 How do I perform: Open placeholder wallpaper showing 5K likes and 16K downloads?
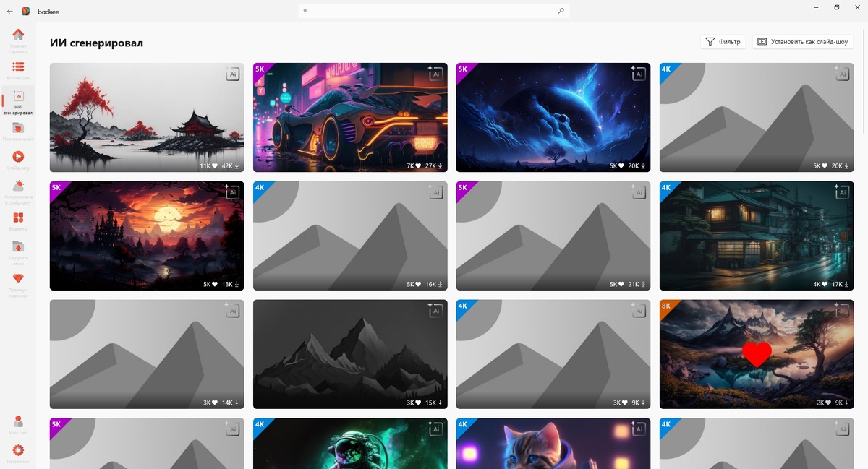(x=350, y=236)
